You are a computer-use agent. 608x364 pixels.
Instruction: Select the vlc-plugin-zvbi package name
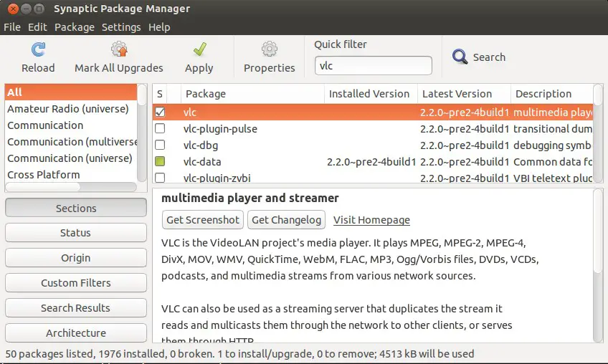click(x=217, y=178)
